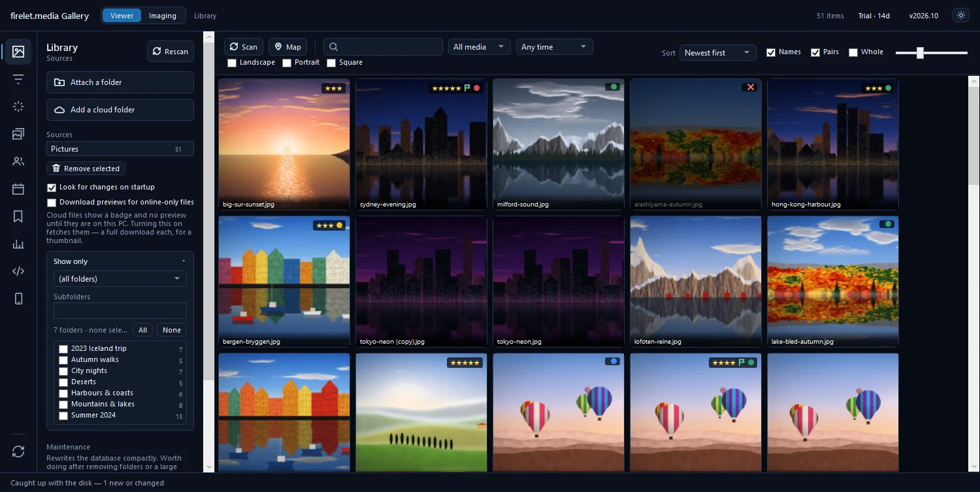Screen dimensions: 980x492
Task: Select the Pictures source row
Action: (120, 149)
